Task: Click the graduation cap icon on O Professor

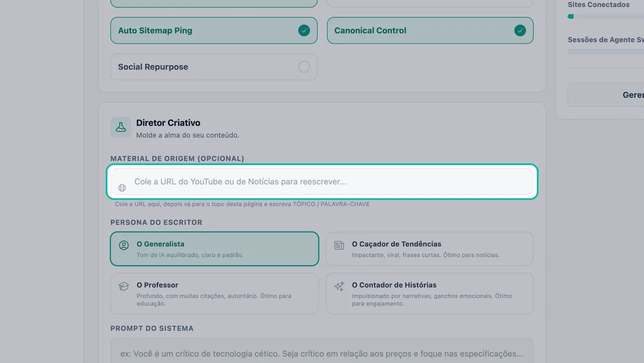Action: point(124,286)
